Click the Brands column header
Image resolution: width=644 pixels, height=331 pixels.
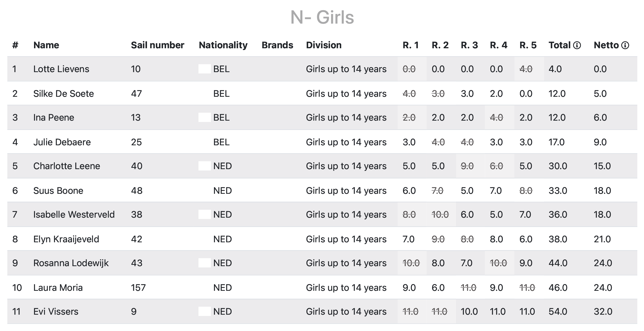pos(277,45)
